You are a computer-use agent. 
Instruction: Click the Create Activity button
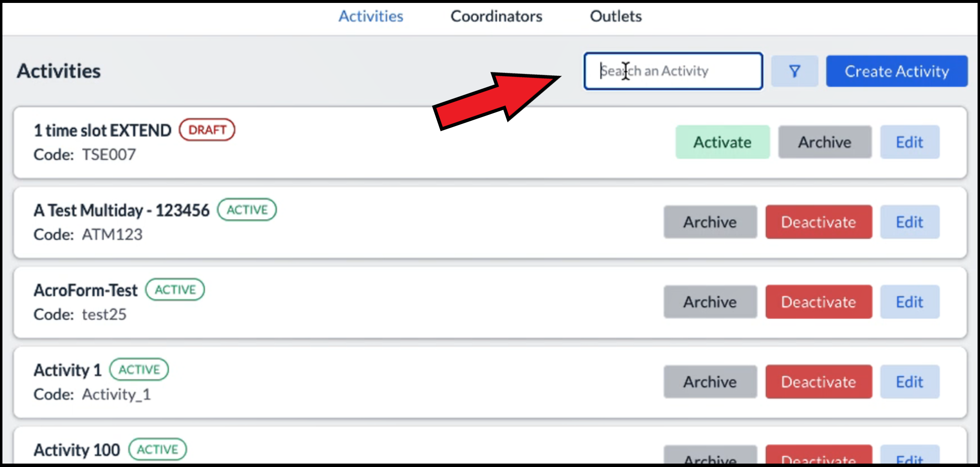(x=896, y=71)
